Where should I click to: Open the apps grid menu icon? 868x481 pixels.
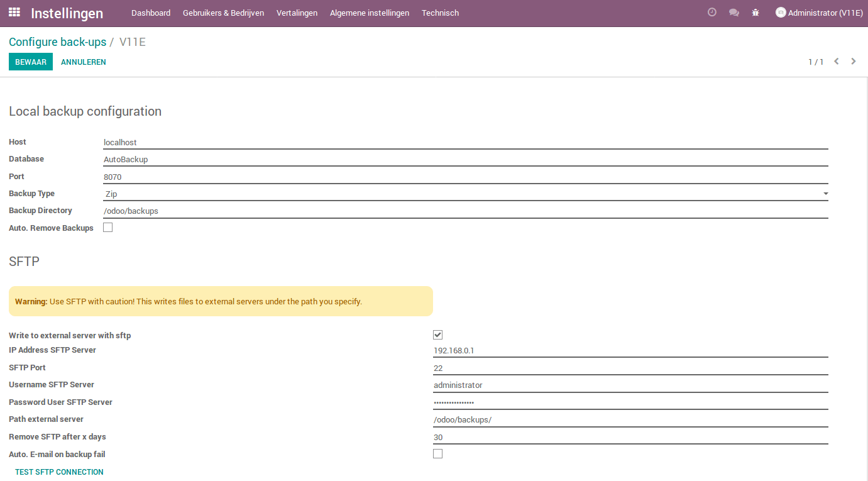pyautogui.click(x=14, y=13)
